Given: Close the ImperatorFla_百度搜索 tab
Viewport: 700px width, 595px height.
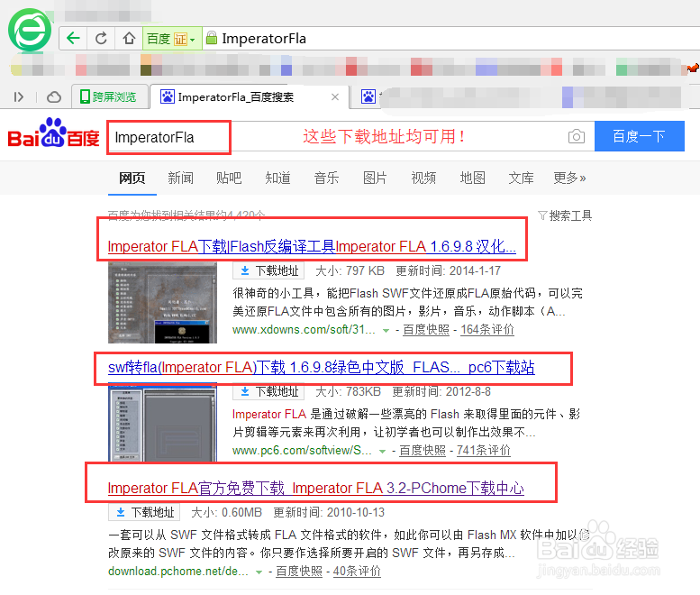Looking at the screenshot, I should [335, 97].
